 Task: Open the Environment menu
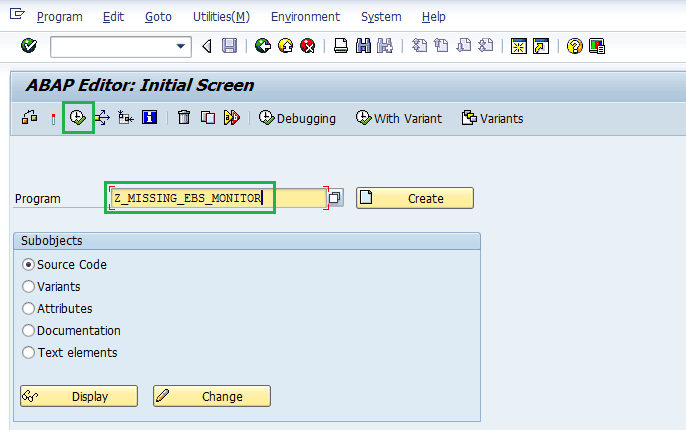click(x=305, y=17)
